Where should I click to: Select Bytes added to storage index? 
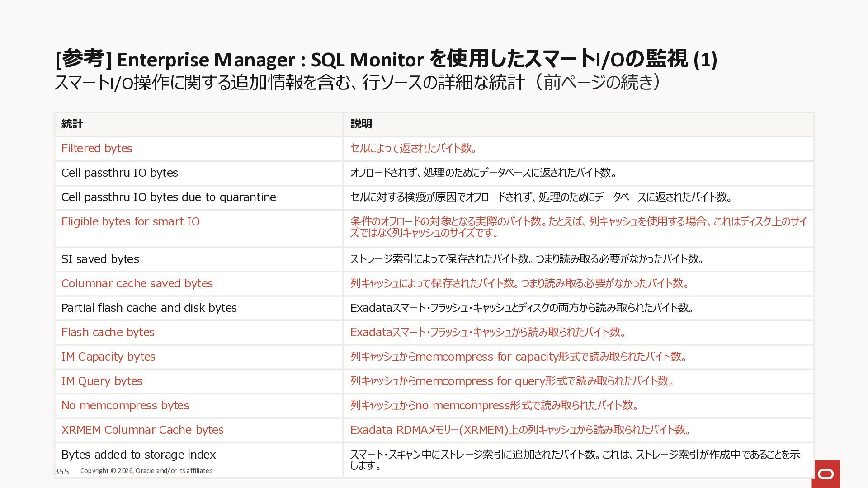point(138,454)
